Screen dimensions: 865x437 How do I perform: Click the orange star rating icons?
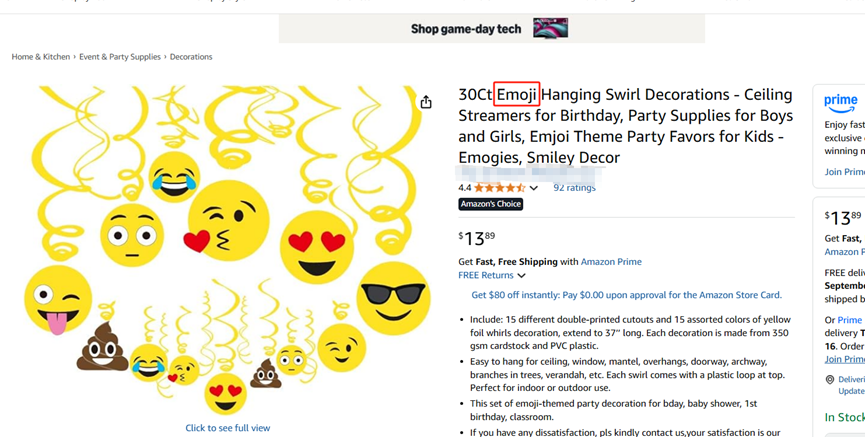point(499,188)
